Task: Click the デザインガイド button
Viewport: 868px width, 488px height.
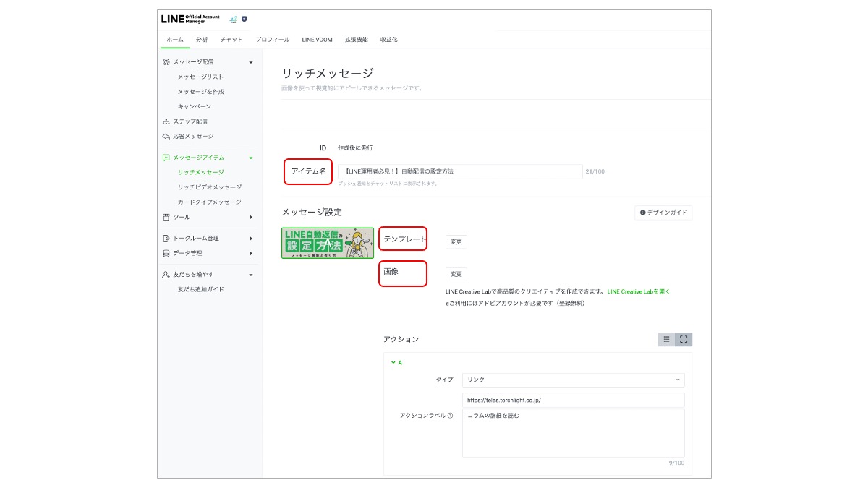Action: click(x=664, y=213)
